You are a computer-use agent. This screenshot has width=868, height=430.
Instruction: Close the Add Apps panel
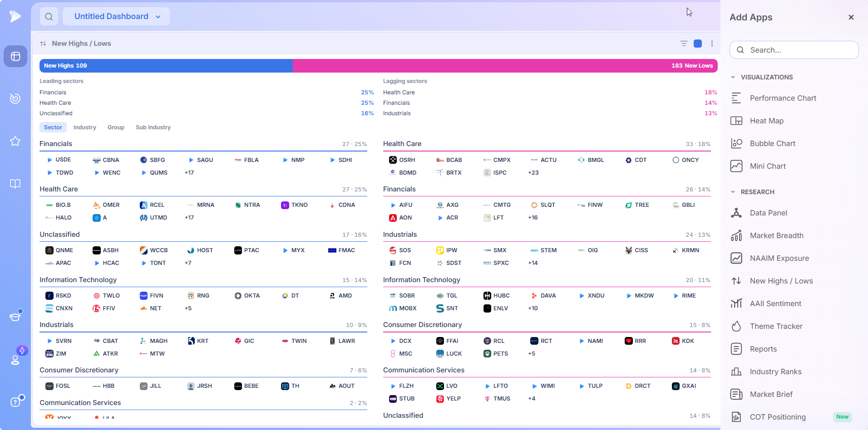point(851,17)
